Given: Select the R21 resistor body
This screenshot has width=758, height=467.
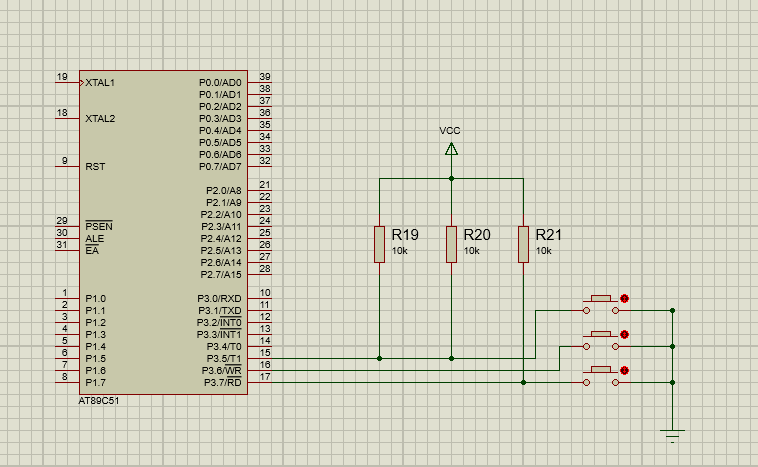Looking at the screenshot, I should 523,244.
